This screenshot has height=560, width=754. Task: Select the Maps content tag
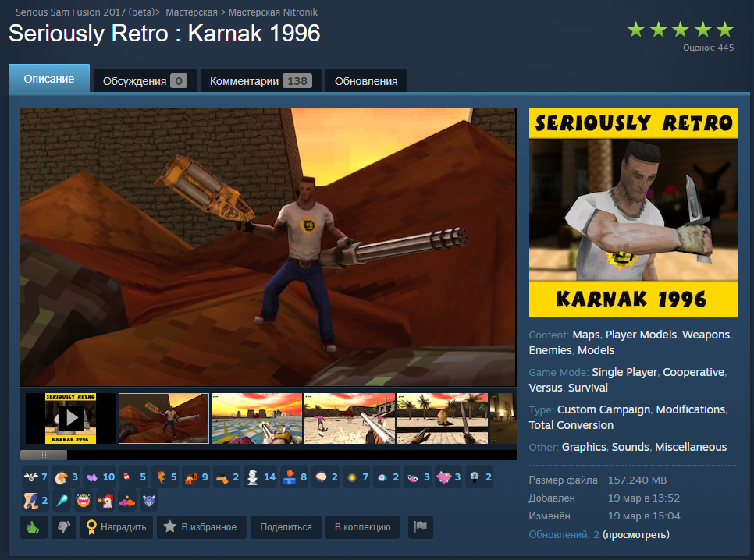586,335
